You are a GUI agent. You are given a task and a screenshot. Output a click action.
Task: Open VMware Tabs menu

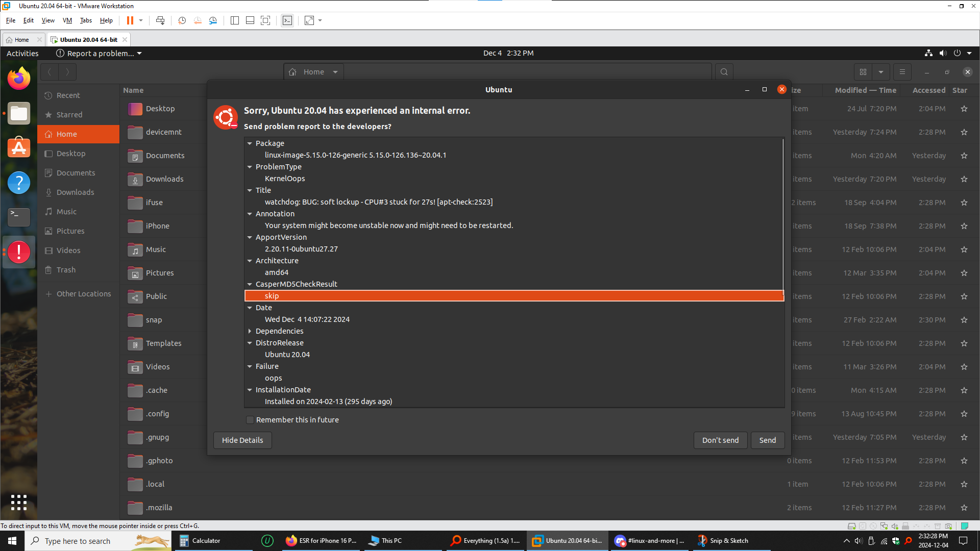click(x=86, y=20)
